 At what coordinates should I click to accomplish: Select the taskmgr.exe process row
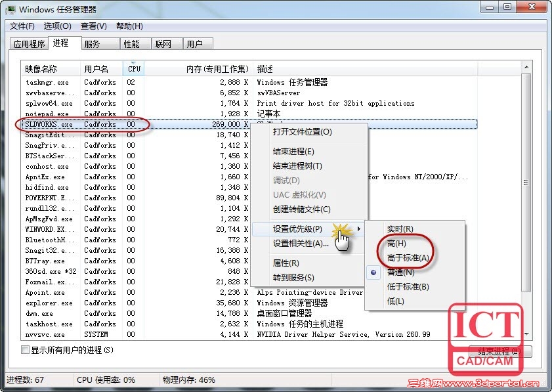coord(249,82)
